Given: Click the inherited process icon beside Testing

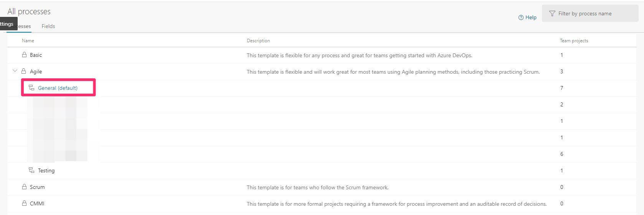Looking at the screenshot, I should [x=31, y=170].
